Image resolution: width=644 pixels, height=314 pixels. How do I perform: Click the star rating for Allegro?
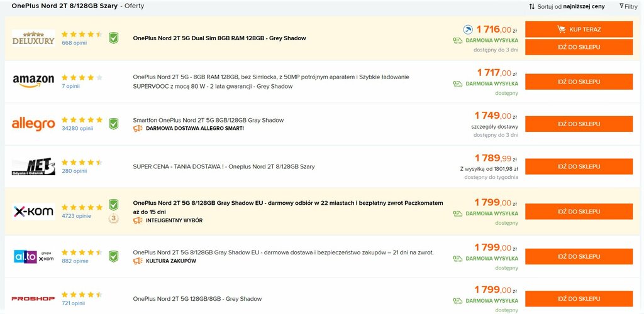point(82,120)
